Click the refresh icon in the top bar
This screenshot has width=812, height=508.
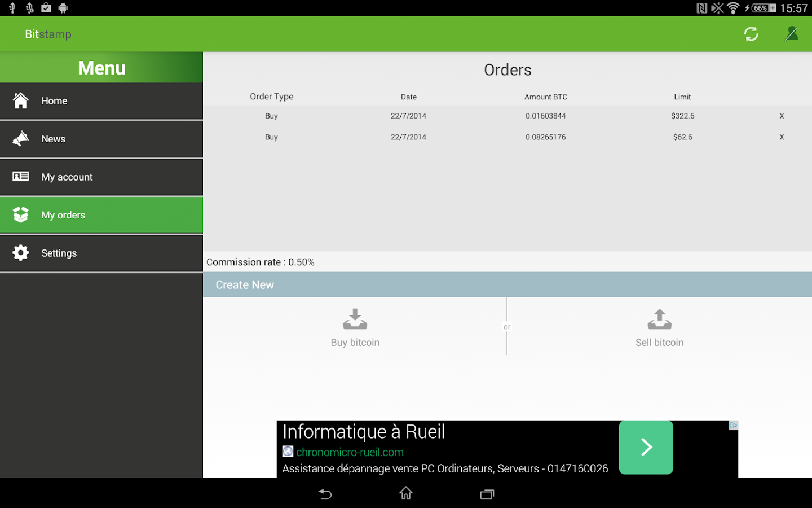click(x=751, y=34)
